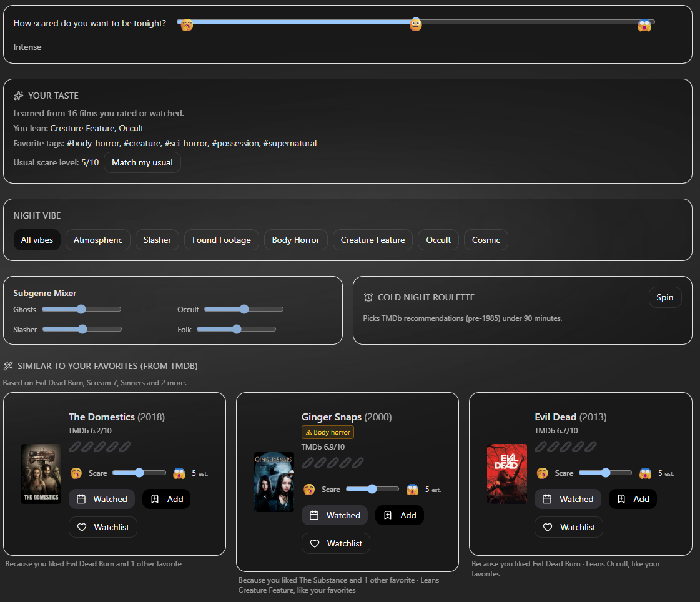Open the Ginger Snaps (2000) title
Image resolution: width=700 pixels, height=602 pixels.
tap(347, 417)
